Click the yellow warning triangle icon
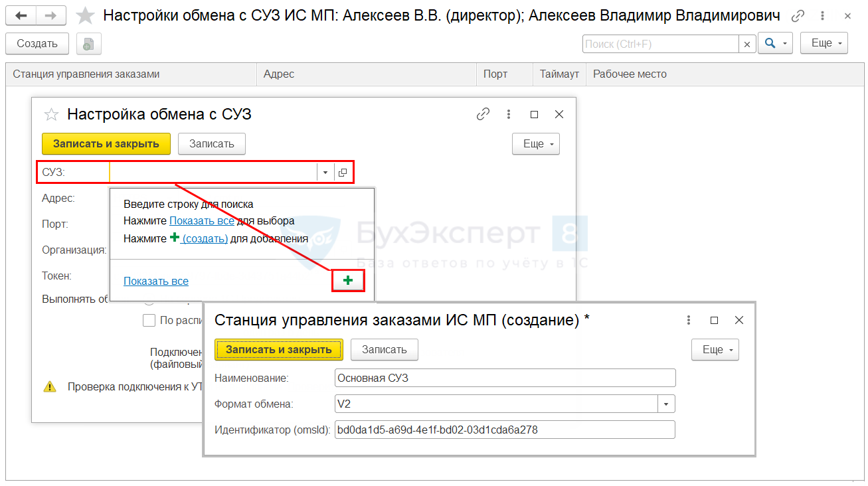Screen dimensions: 868x486 pyautogui.click(x=50, y=386)
